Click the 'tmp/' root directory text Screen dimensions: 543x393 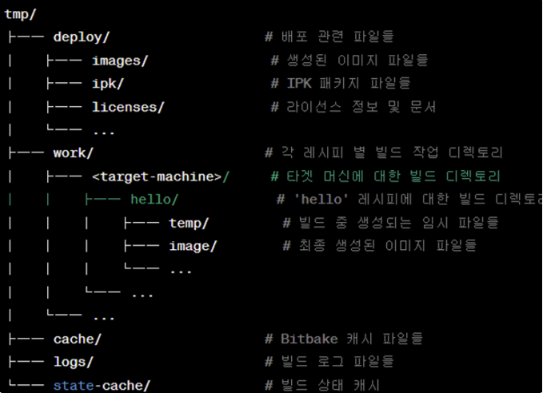point(20,14)
